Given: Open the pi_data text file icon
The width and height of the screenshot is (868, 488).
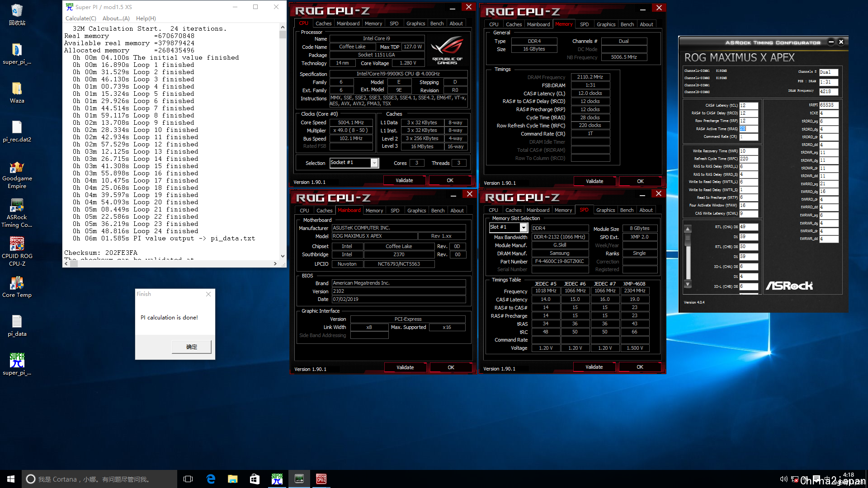Looking at the screenshot, I should click(17, 326).
